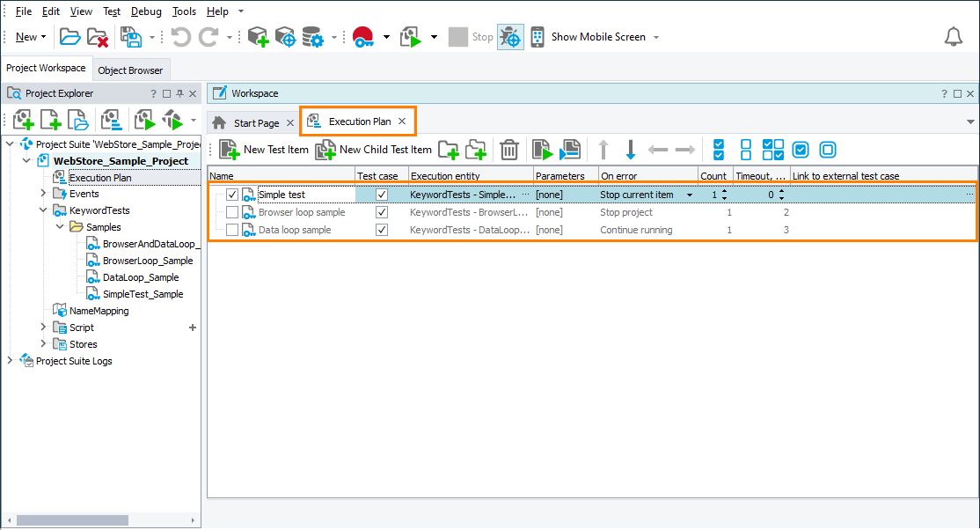Click the Show Mobile Screen icon
980x530 pixels.
537,36
